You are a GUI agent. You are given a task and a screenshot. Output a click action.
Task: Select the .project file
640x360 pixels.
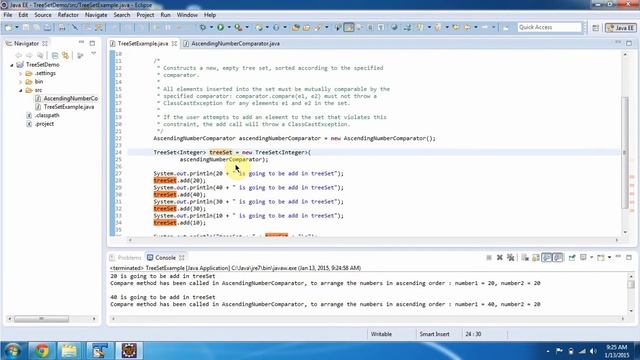(x=40, y=124)
